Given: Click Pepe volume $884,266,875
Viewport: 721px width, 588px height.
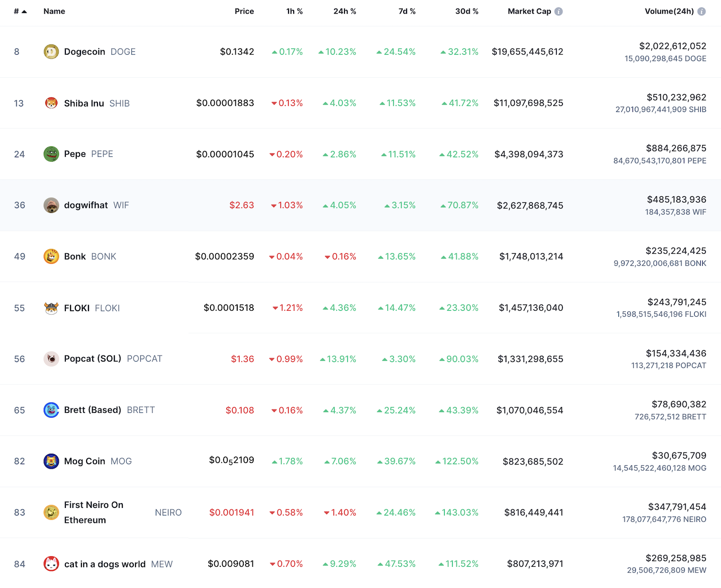Looking at the screenshot, I should click(x=676, y=148).
